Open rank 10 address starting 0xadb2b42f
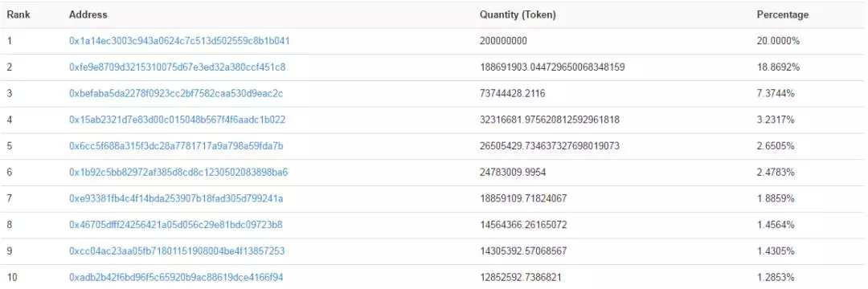This screenshot has height=289, width=868. click(177, 278)
